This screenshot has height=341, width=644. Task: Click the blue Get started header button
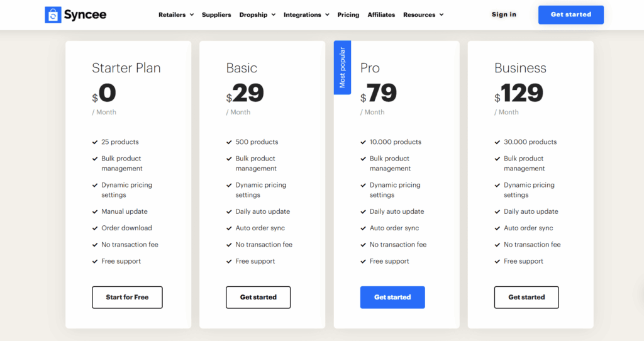[x=571, y=15]
